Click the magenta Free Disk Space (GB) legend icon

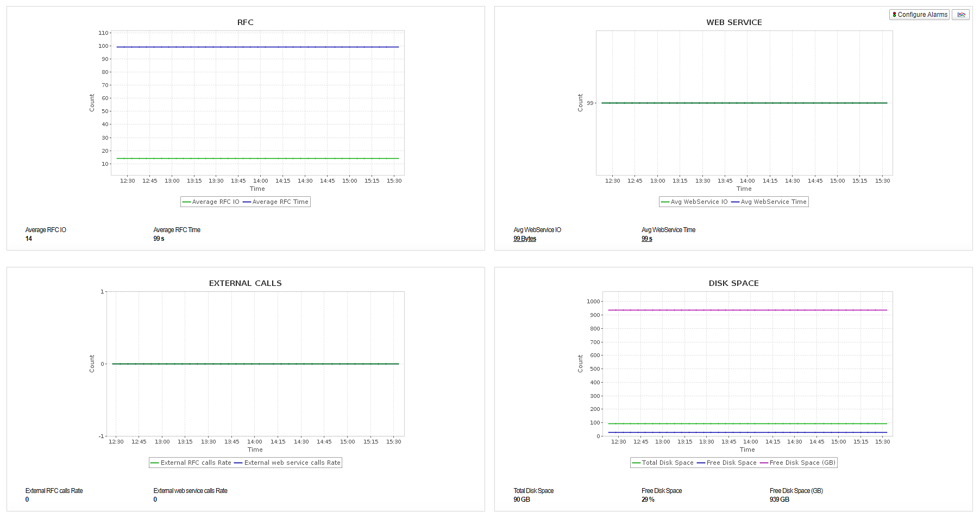[x=765, y=463]
